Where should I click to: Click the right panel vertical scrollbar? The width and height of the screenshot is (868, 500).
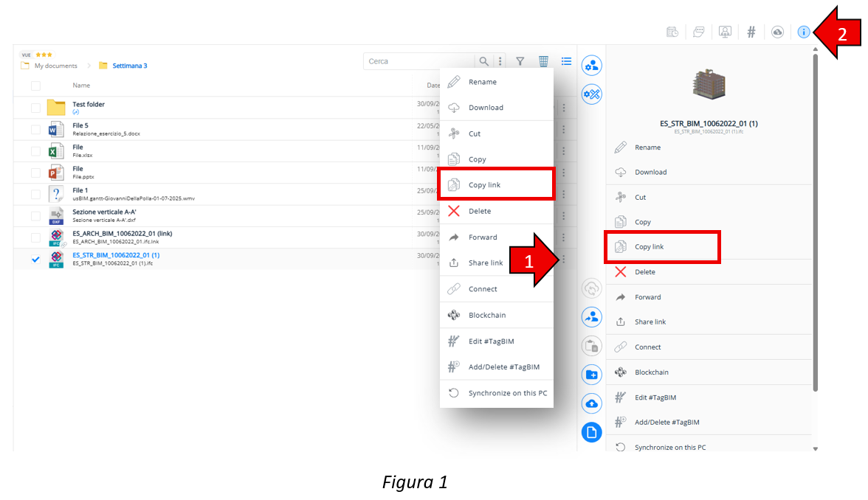(x=815, y=221)
